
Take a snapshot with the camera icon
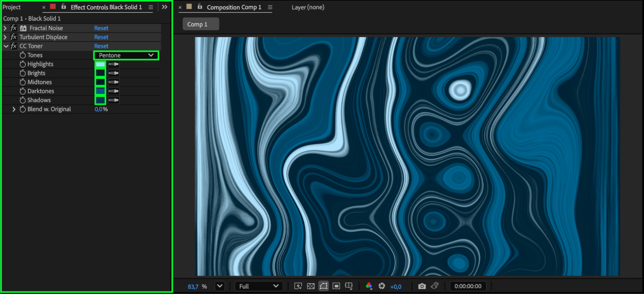click(422, 286)
